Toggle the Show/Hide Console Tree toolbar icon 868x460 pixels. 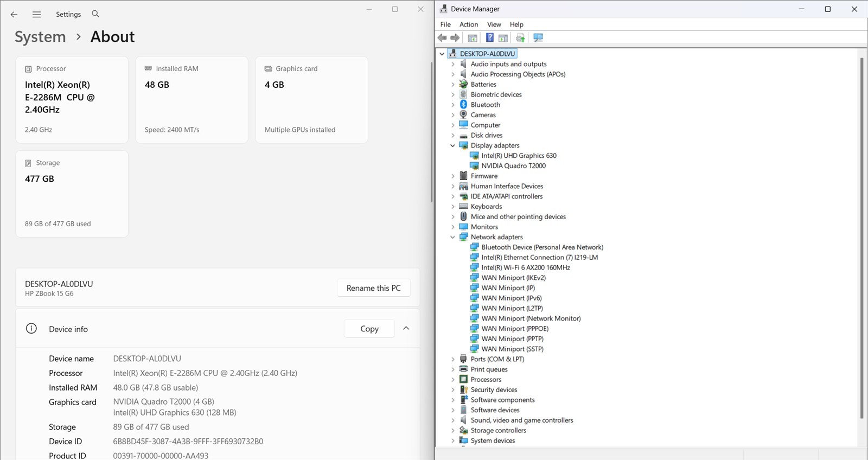coord(473,37)
